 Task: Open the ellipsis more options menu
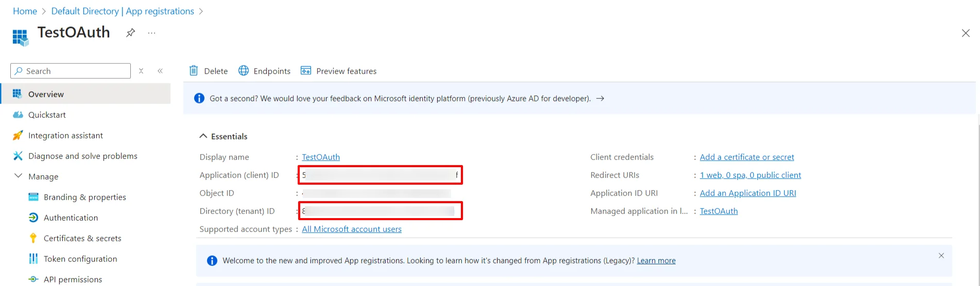pyautogui.click(x=151, y=33)
